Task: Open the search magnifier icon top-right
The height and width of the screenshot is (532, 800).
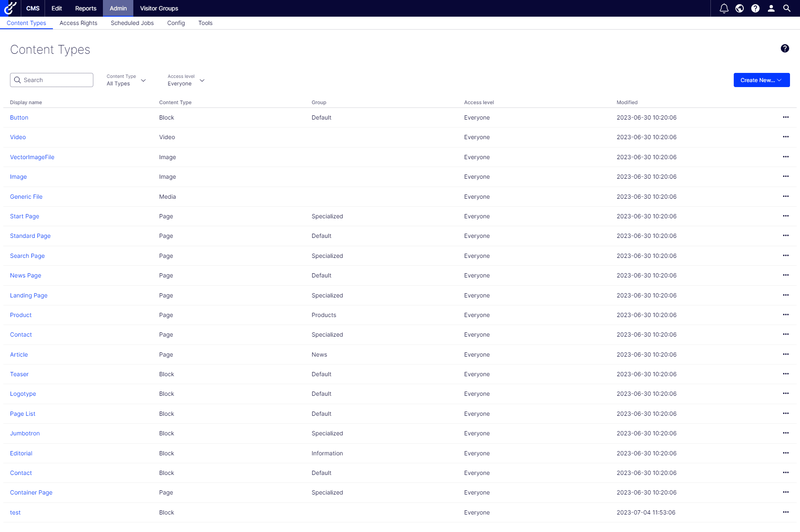Action: click(x=787, y=8)
